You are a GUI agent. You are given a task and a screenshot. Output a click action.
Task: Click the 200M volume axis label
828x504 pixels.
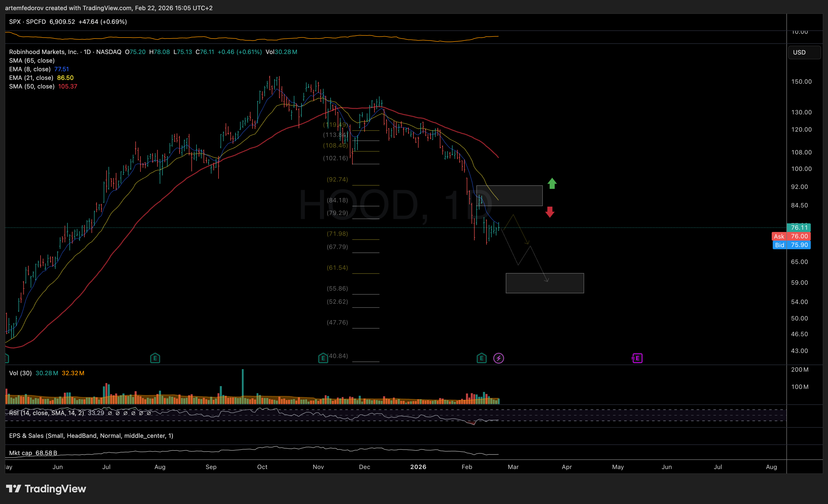[x=799, y=370]
